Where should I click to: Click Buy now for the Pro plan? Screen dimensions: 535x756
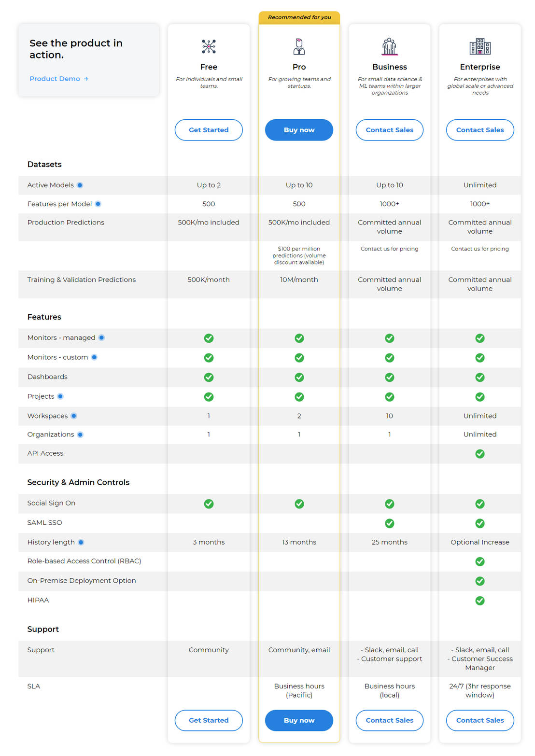coord(299,130)
